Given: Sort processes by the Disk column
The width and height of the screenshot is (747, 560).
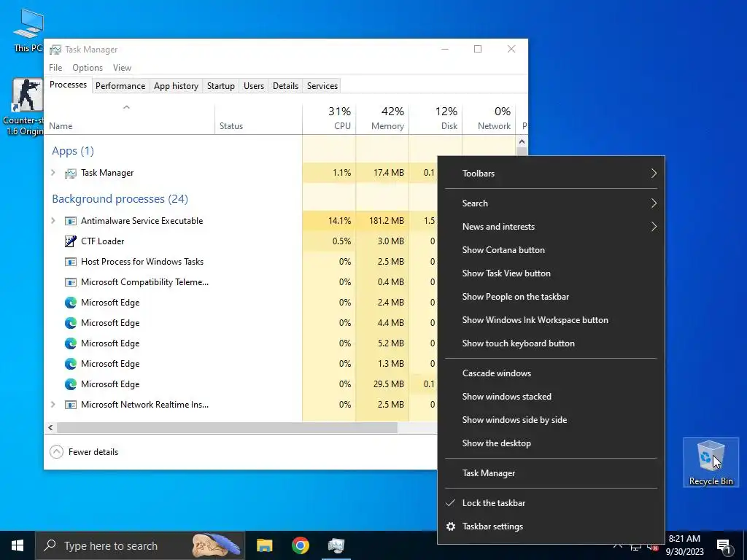Looking at the screenshot, I should click(x=436, y=118).
